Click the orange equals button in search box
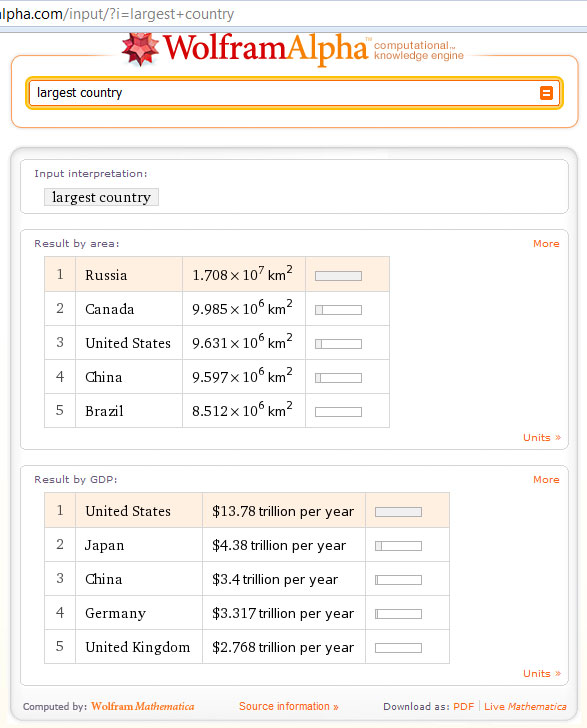Screen dimensions: 587x728 click(x=546, y=93)
